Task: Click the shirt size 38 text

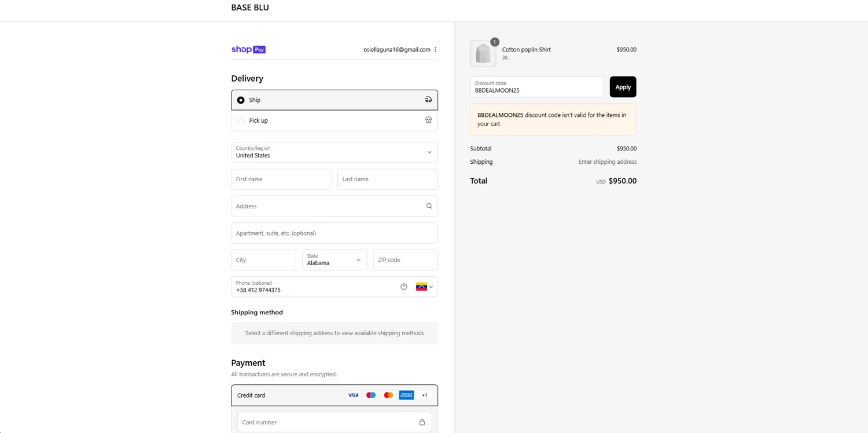Action: click(505, 58)
